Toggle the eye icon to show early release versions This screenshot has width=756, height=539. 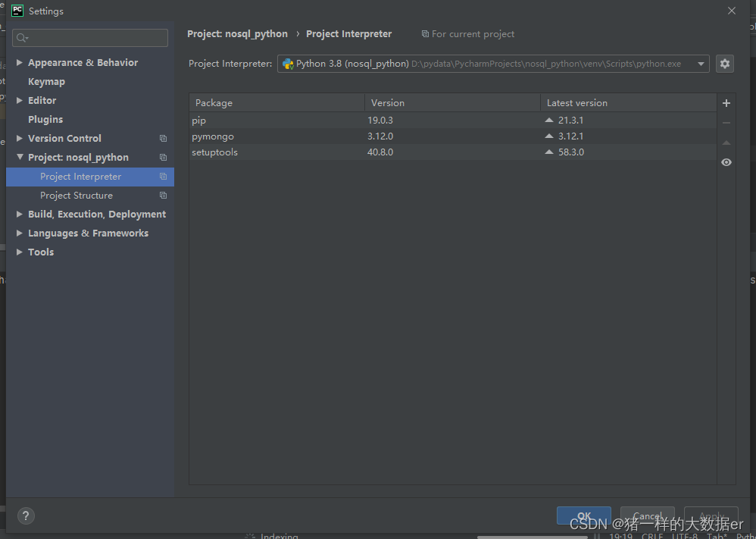pyautogui.click(x=726, y=162)
